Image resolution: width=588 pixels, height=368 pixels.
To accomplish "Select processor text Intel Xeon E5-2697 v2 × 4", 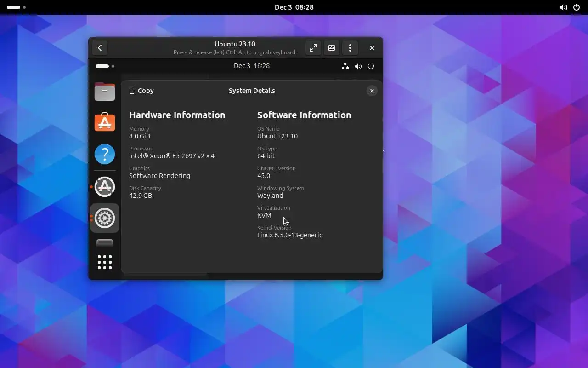I will click(172, 156).
